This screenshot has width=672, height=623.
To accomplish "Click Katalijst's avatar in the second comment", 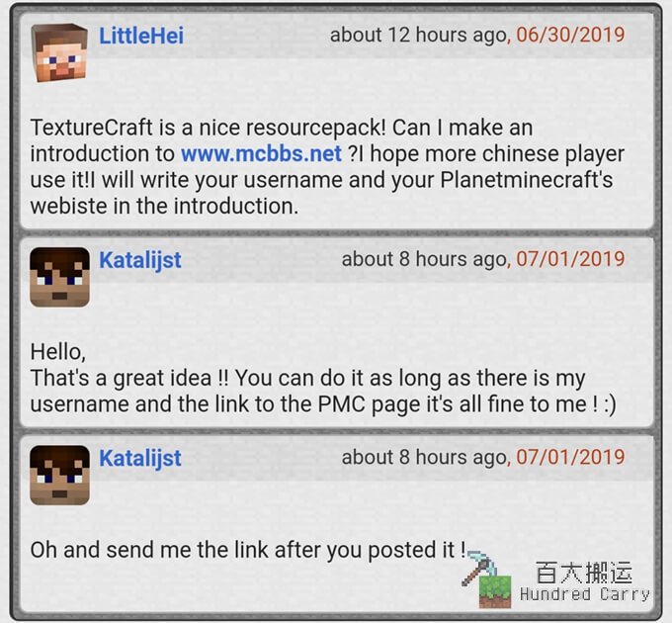I will pyautogui.click(x=59, y=277).
